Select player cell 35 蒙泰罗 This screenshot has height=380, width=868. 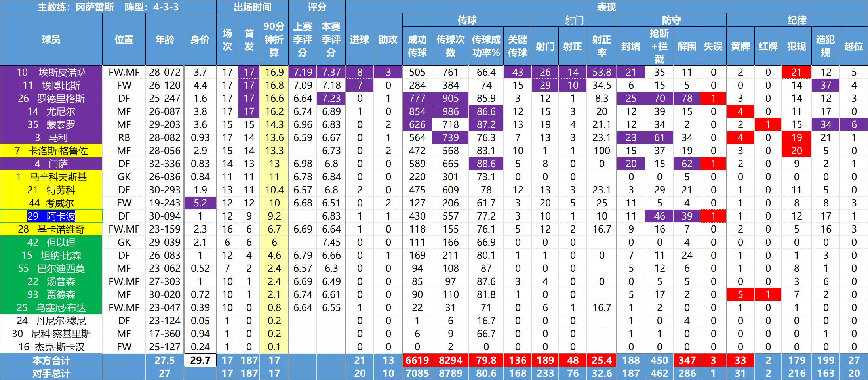pos(51,124)
